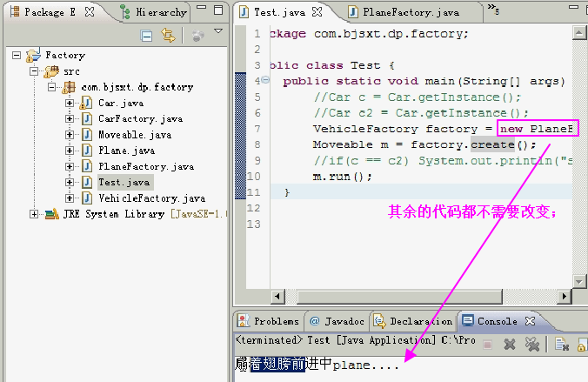Minimize the editor area
The image size is (588, 382).
573,7
